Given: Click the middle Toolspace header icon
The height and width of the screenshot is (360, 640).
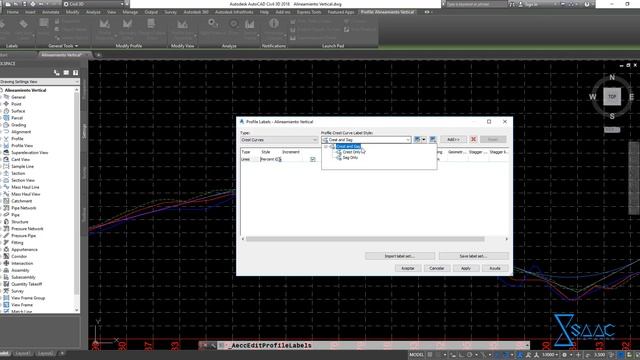Looking at the screenshot, I should 66,73.
